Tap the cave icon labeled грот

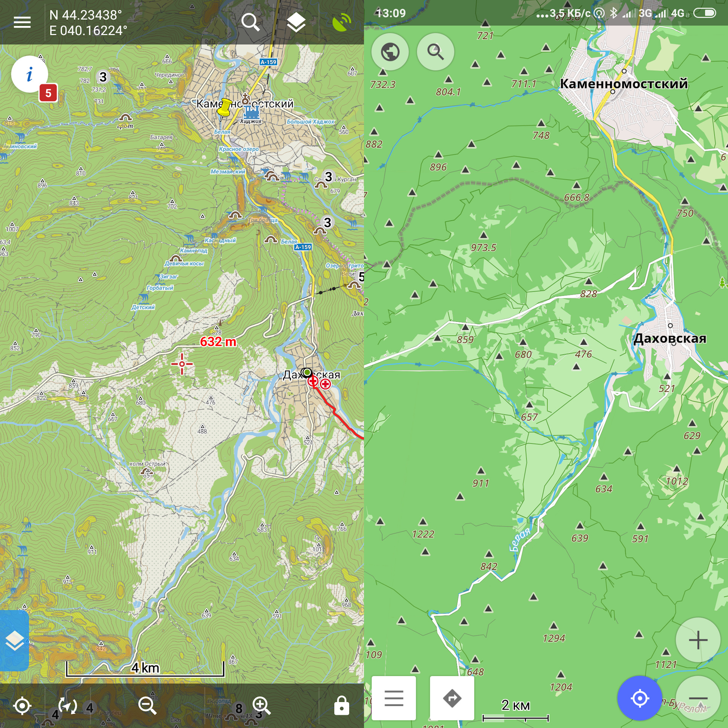[x=125, y=117]
